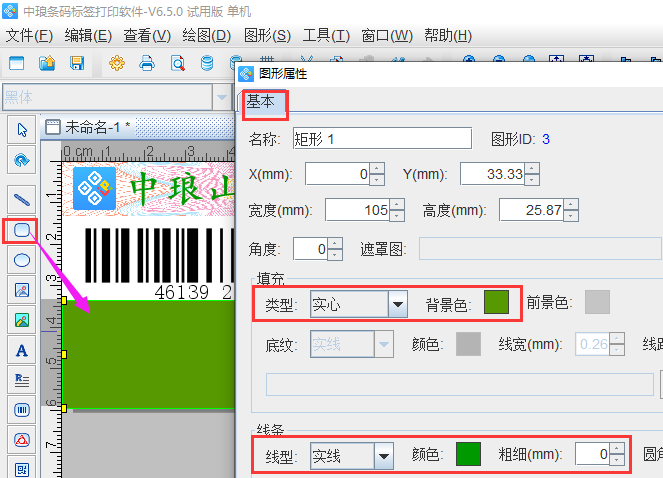The image size is (663, 478).
Task: Click the 高度(mm) field showing 25.87
Action: (x=531, y=210)
